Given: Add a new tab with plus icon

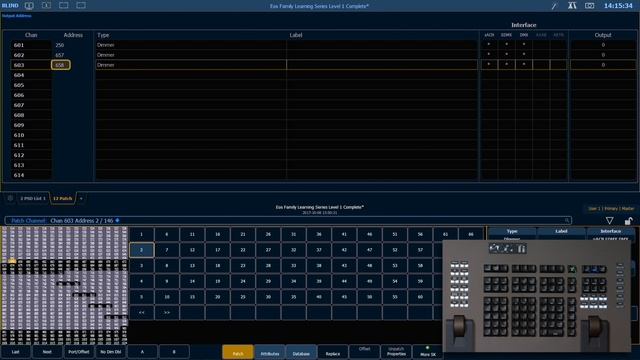Looking at the screenshot, I should [81, 198].
